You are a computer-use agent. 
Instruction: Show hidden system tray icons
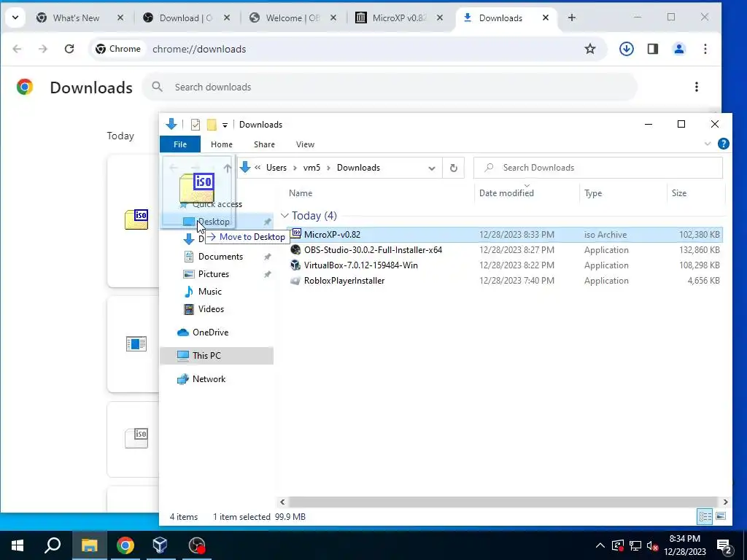point(600,545)
